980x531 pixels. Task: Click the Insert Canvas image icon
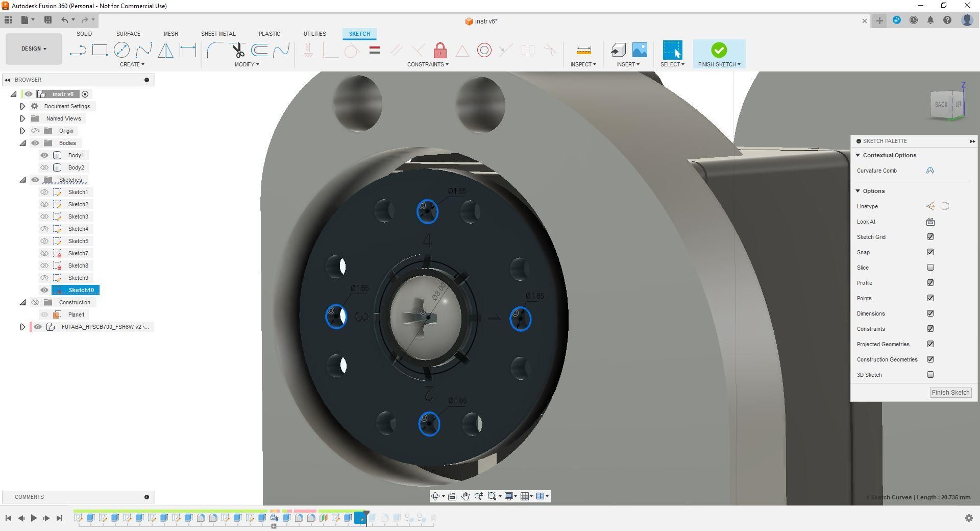coord(640,50)
